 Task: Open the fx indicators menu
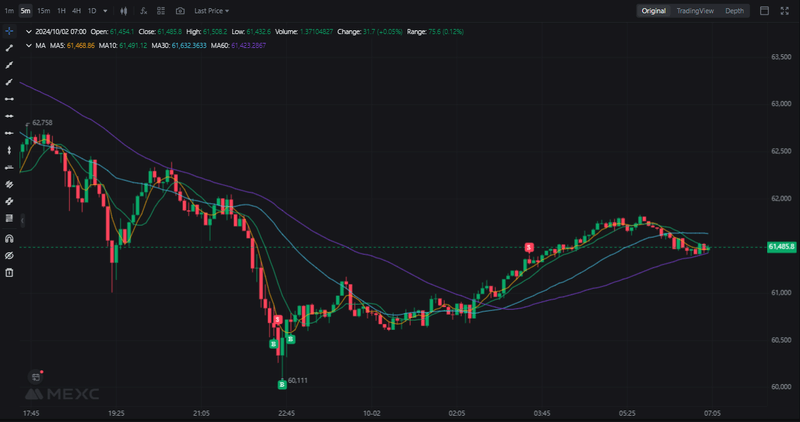(x=144, y=11)
